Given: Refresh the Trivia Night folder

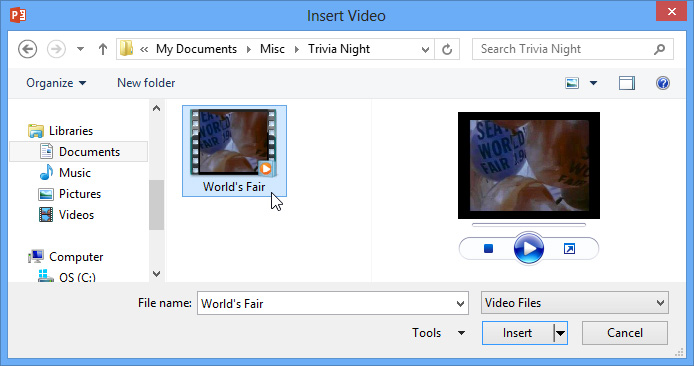Looking at the screenshot, I should [x=447, y=49].
